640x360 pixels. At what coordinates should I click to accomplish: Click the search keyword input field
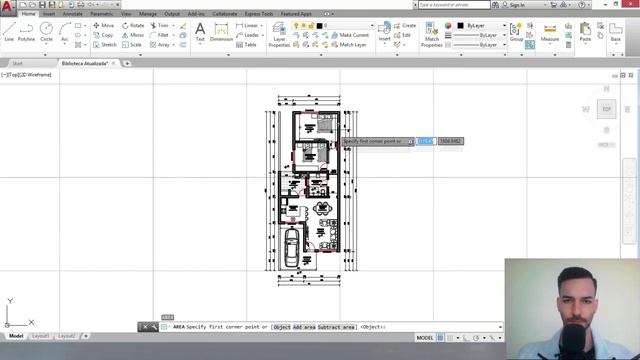[x=454, y=5]
